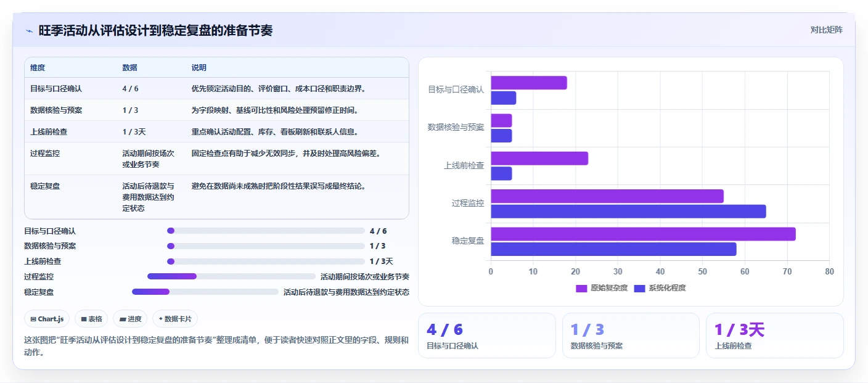The width and height of the screenshot is (868, 383).
Task: Click x-axis tick value 80
Action: click(x=829, y=271)
